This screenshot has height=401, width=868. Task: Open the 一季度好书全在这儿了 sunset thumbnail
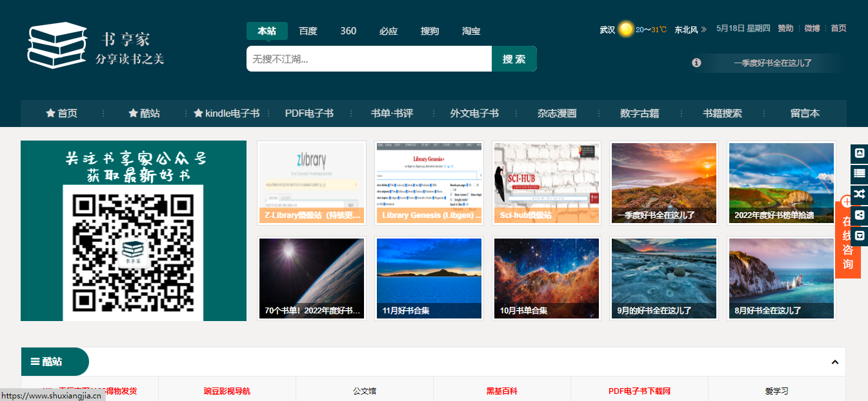[664, 183]
